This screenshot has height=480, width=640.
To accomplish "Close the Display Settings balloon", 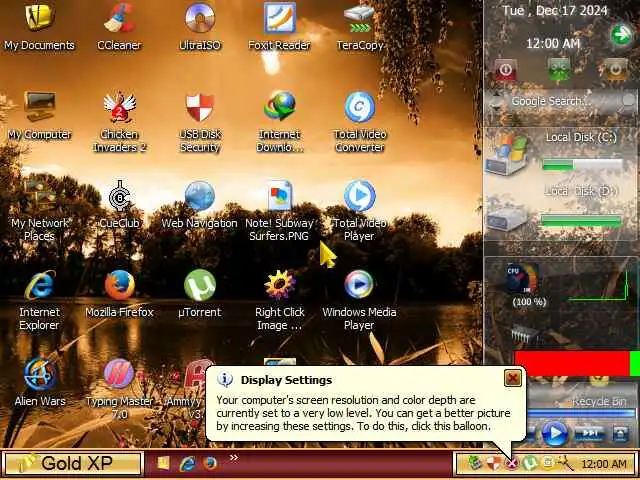I will (513, 378).
